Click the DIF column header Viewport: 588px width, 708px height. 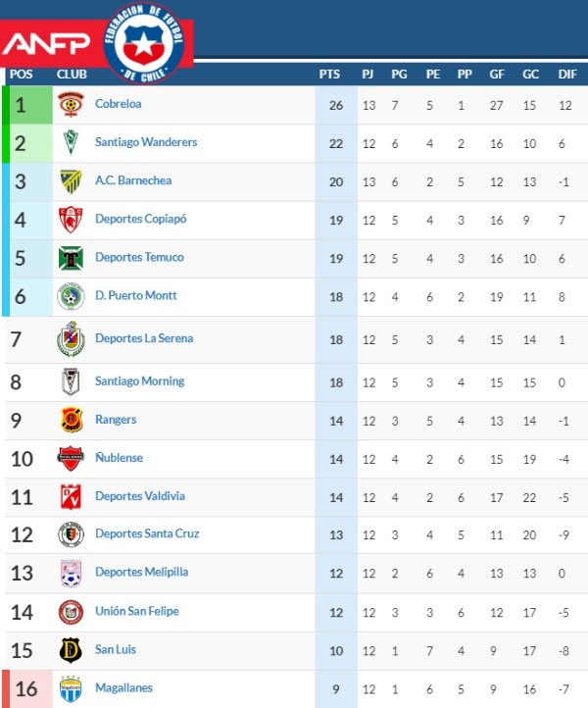click(567, 75)
